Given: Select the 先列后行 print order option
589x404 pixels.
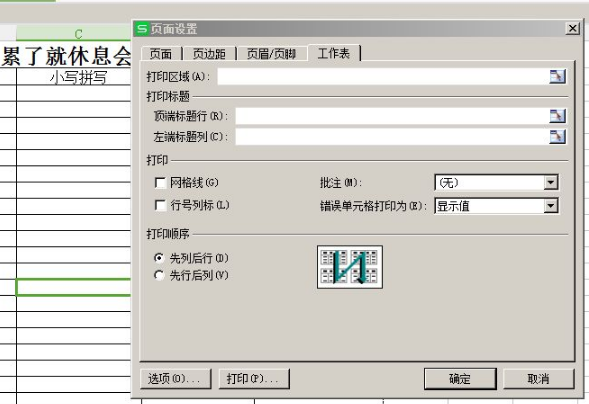Looking at the screenshot, I should click(159, 258).
